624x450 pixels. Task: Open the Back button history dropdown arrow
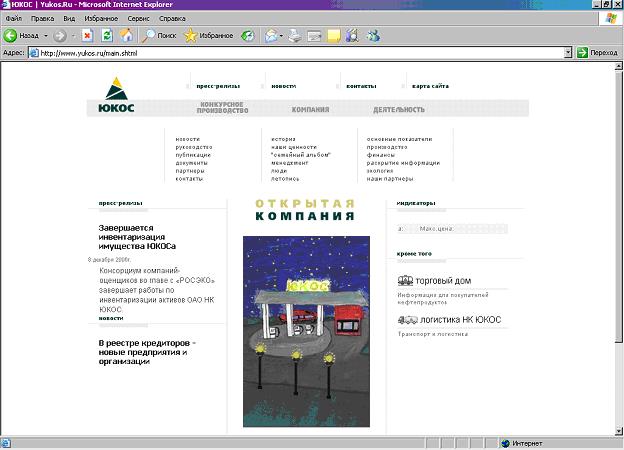tap(46, 36)
